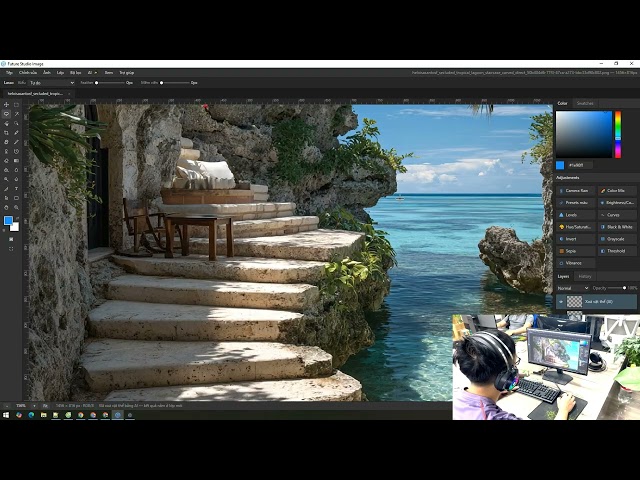Select the Hand tool

point(6,207)
